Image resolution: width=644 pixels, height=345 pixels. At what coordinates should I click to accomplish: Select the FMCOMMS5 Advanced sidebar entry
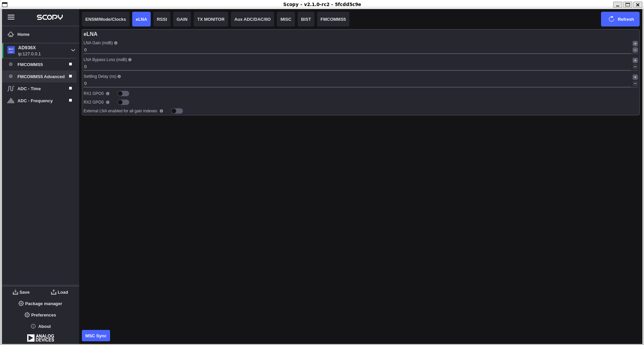[40, 76]
